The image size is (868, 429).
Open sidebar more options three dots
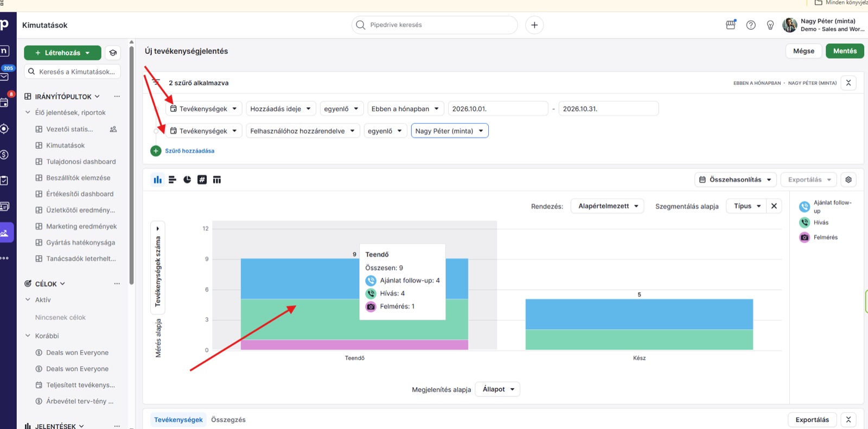tap(4, 258)
